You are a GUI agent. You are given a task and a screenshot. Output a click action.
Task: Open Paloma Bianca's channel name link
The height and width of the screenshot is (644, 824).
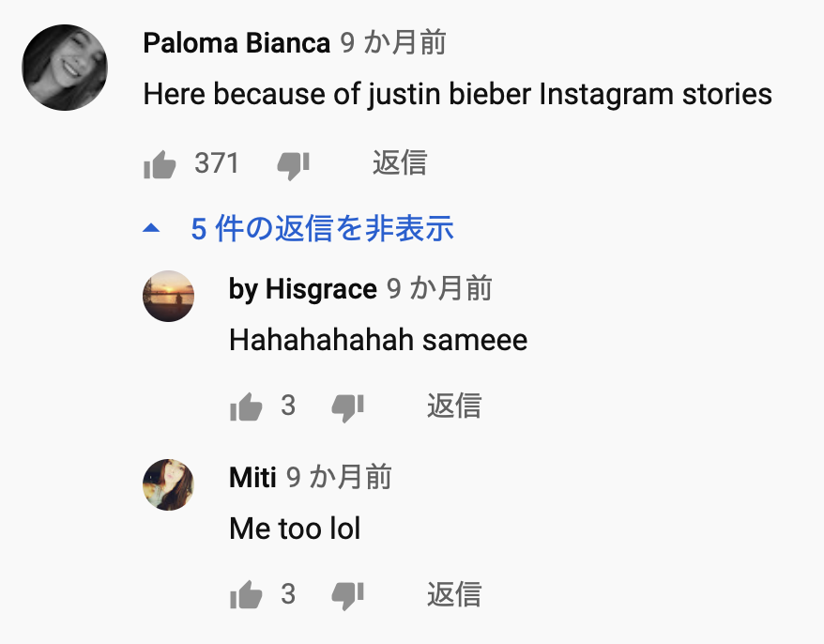(x=237, y=42)
